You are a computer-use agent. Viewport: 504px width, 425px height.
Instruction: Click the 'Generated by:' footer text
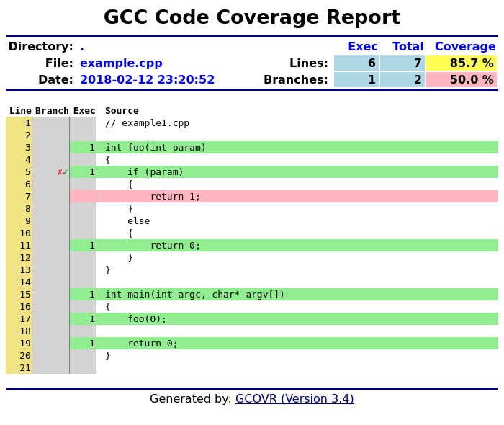click(x=190, y=398)
